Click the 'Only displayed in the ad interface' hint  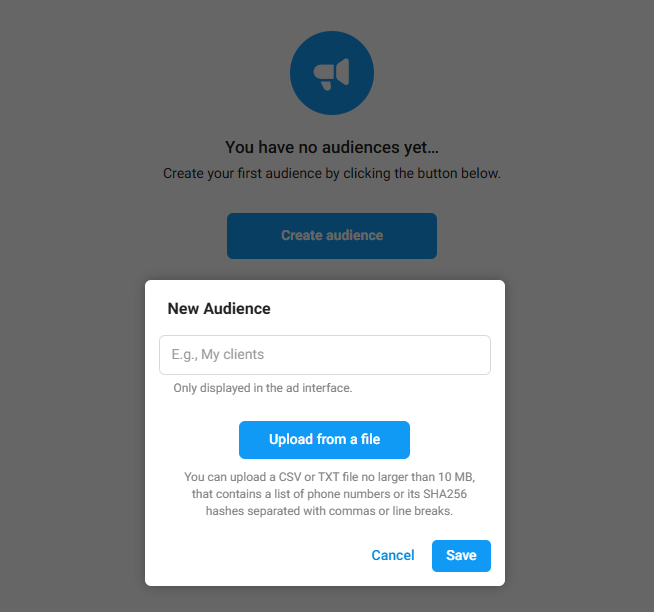pos(262,388)
